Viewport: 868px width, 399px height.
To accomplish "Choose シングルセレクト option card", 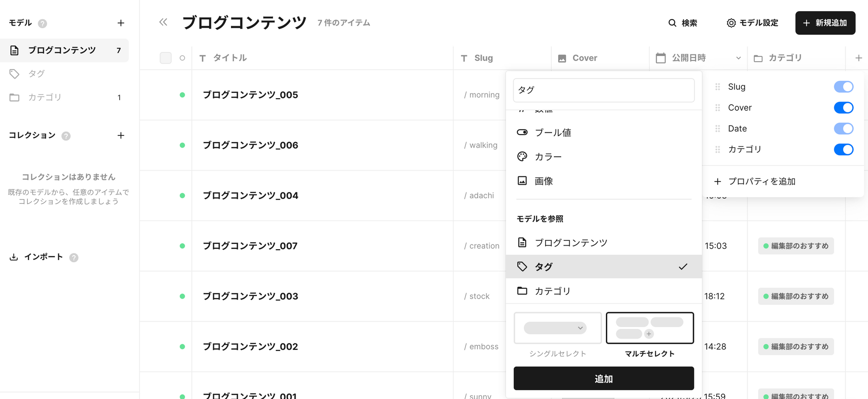I will click(x=558, y=328).
